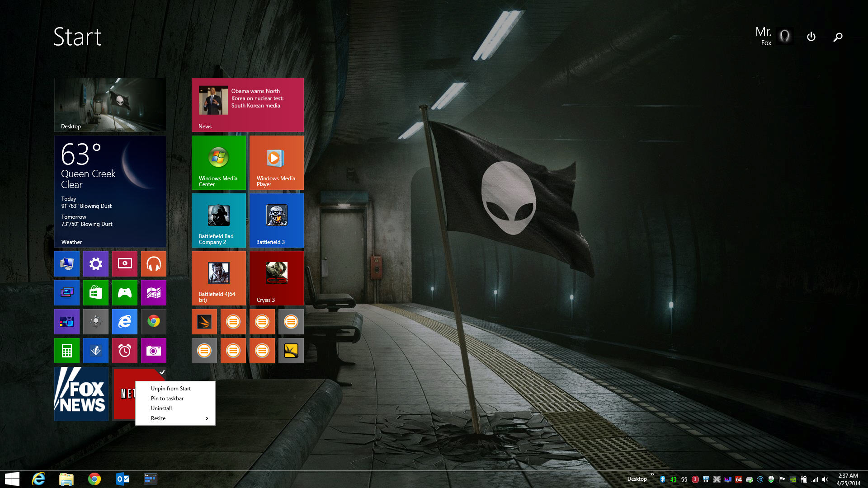The width and height of the screenshot is (868, 488).
Task: Open the Video app tile
Action: (124, 263)
